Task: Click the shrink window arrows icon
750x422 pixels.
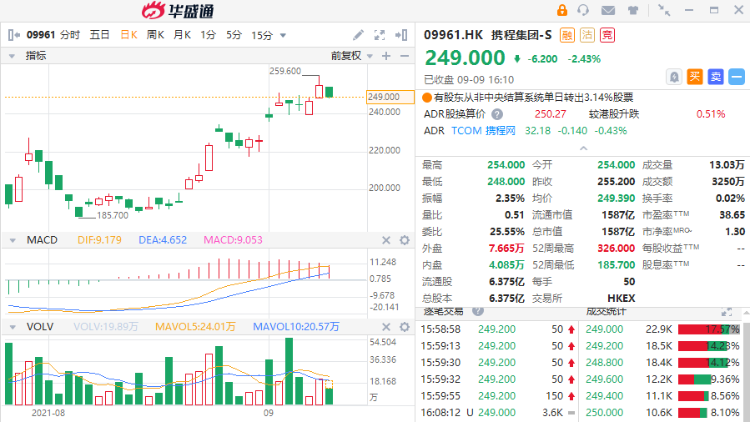Action: 664,10
